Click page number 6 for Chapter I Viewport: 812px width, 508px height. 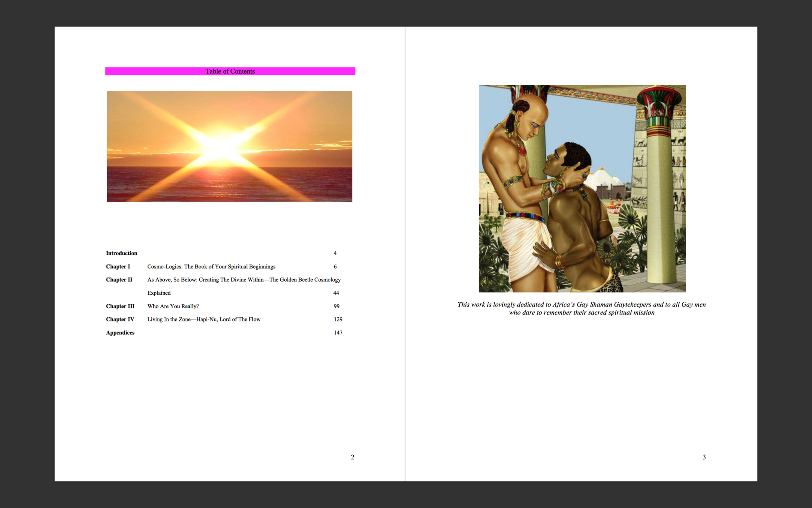(x=335, y=267)
